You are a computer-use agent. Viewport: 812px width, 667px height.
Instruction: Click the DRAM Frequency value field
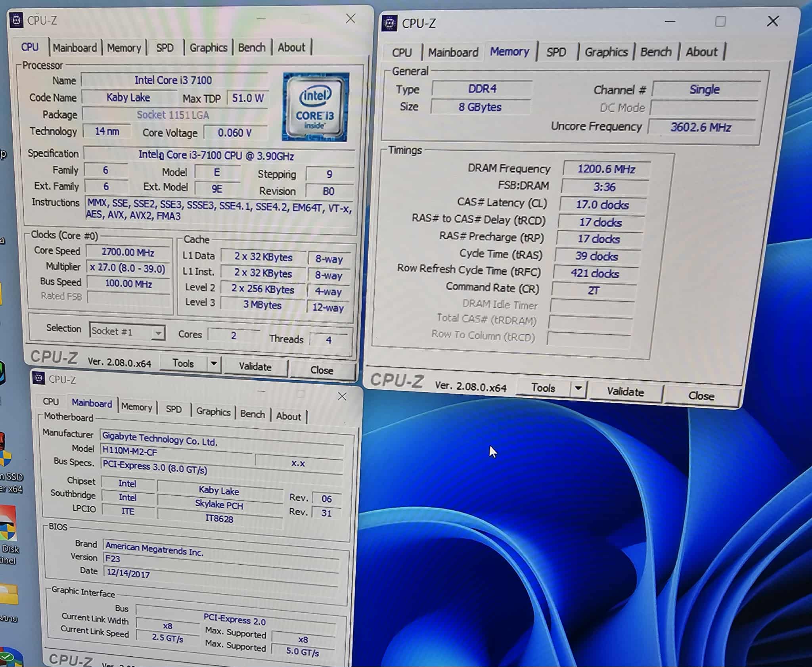(606, 169)
